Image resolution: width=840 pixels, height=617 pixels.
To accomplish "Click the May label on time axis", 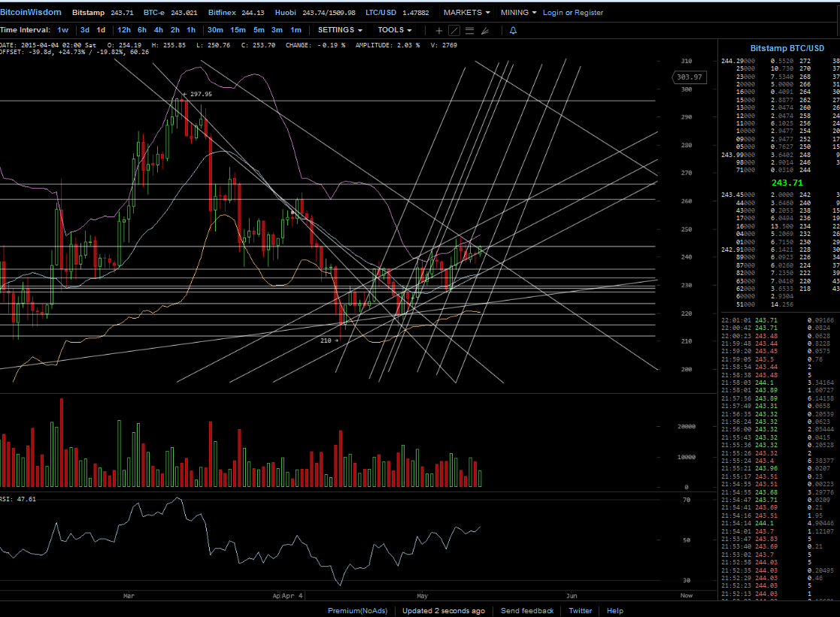I will click(422, 595).
